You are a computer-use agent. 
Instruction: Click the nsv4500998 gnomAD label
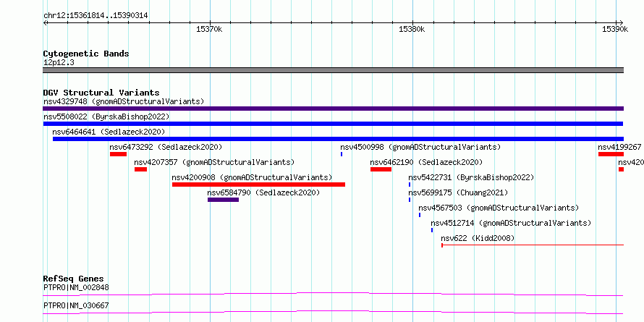[420, 147]
